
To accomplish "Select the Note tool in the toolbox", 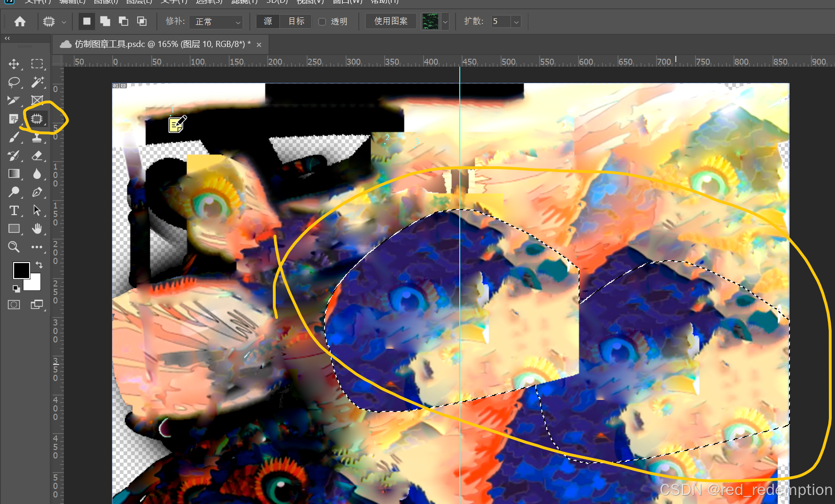I will click(x=14, y=119).
